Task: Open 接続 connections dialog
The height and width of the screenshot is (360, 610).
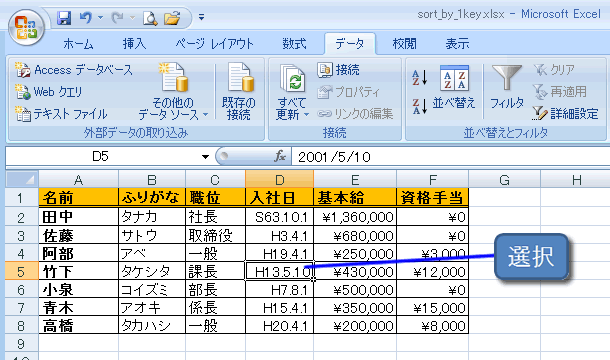Action: pyautogui.click(x=338, y=70)
